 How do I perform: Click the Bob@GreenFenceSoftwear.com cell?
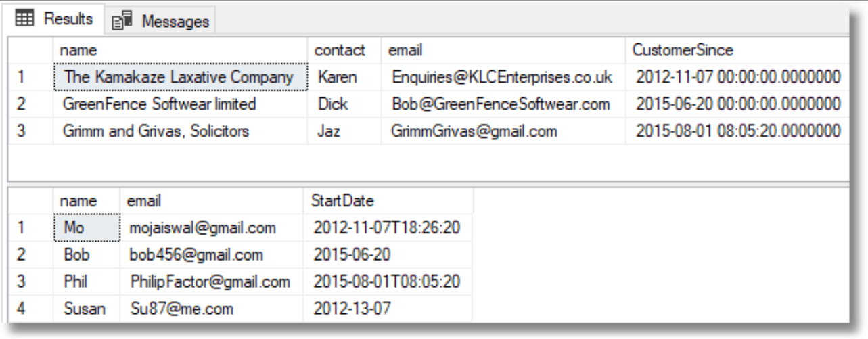503,105
